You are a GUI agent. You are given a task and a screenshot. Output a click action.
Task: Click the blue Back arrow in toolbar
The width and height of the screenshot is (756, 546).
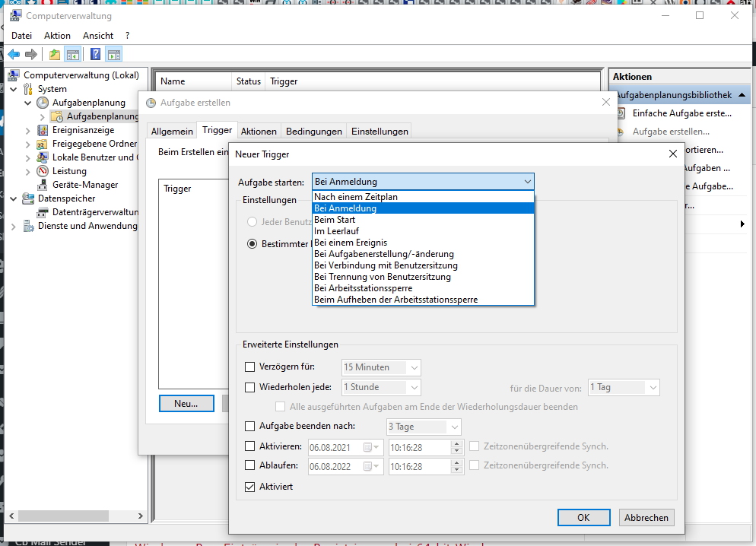click(x=14, y=54)
